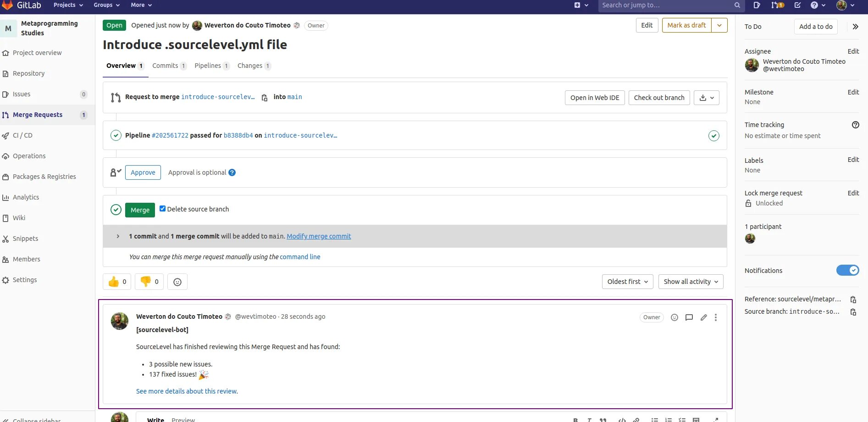Expand the commit details chevron
The image size is (868, 422).
pos(118,236)
